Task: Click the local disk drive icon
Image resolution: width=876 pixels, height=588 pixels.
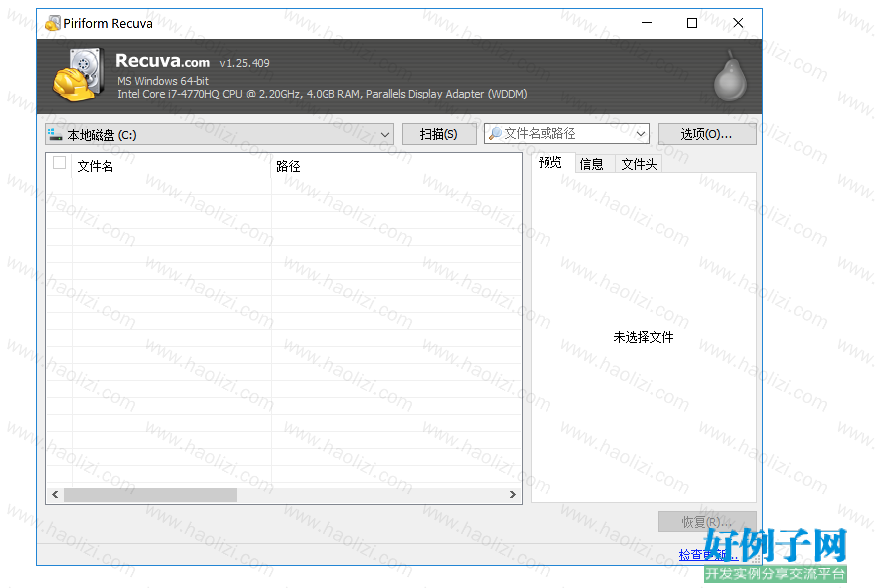Action: 55,135
